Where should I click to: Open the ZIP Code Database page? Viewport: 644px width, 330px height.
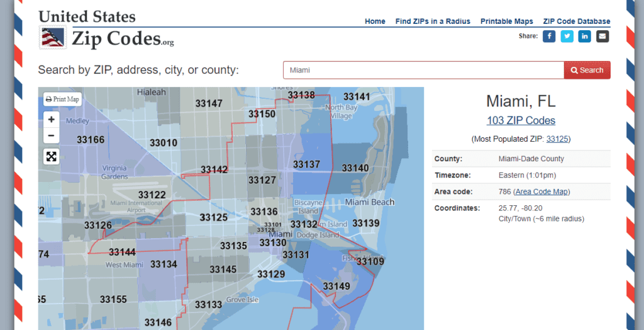(577, 21)
